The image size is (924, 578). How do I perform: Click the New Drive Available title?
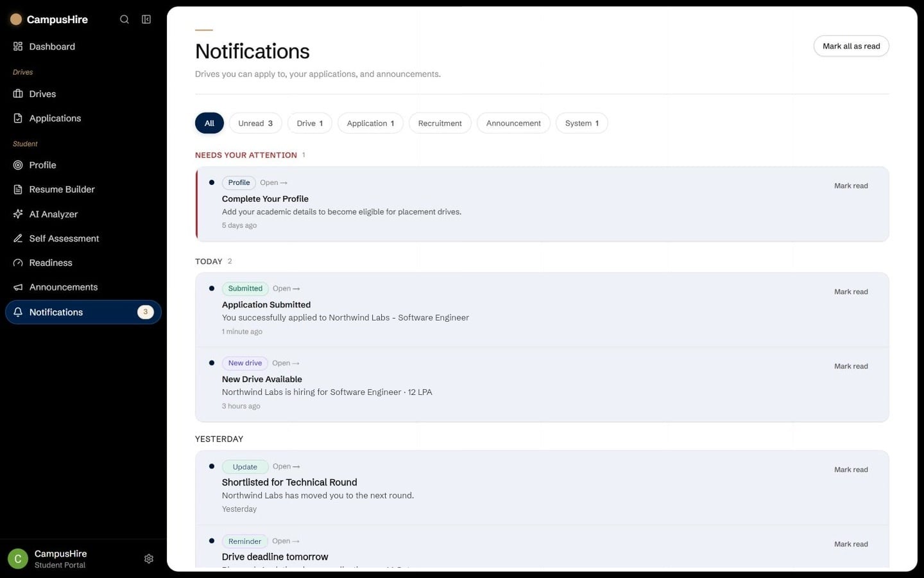(262, 380)
